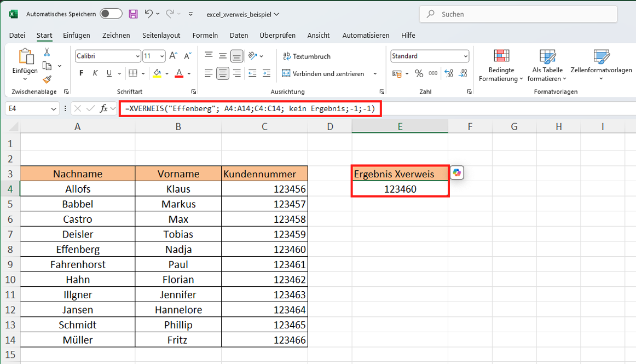Increase font size with large A icon
636x364 pixels.
tap(173, 56)
